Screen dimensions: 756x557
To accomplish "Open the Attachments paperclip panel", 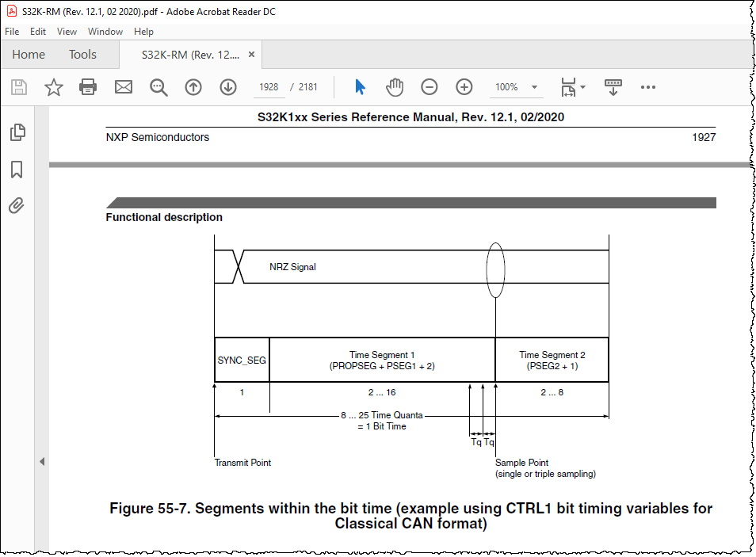I will 17,206.
